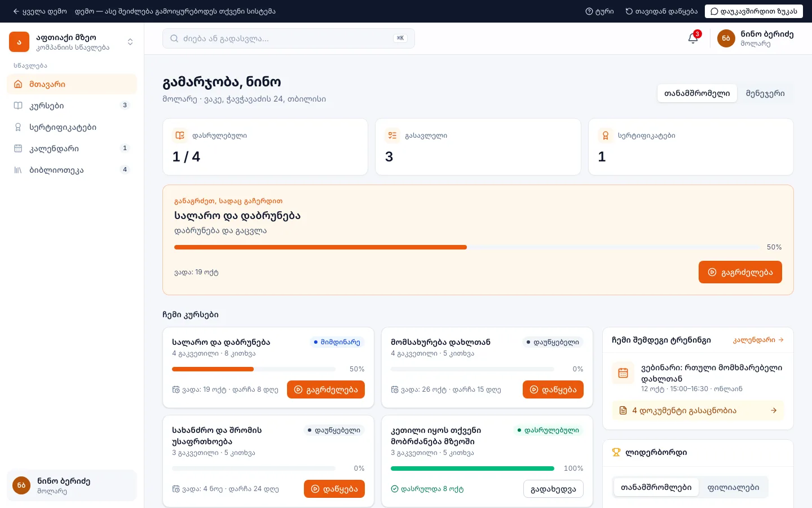Start the ტური from the top bar
The image size is (812, 508).
click(600, 11)
